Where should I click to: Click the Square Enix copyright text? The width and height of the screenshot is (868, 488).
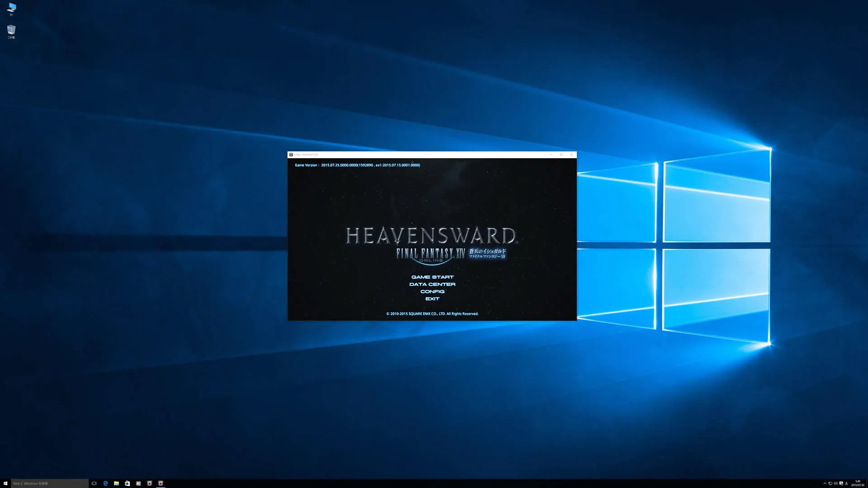pyautogui.click(x=432, y=314)
